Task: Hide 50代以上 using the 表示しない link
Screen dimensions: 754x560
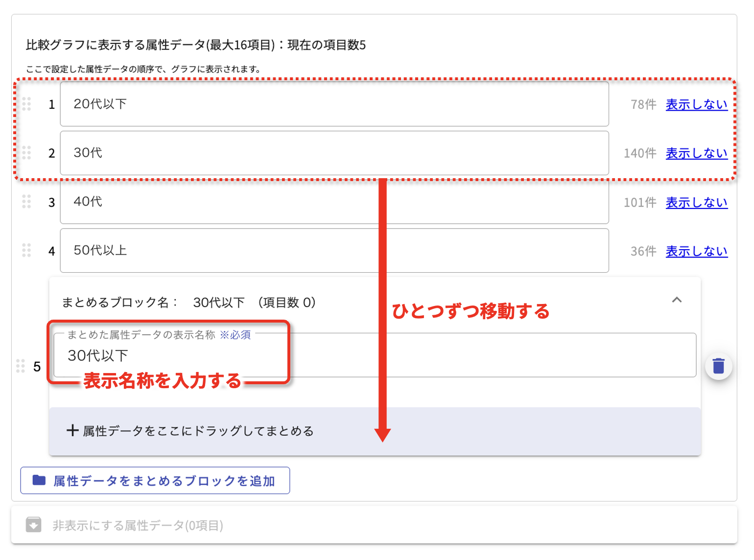Action: pos(696,251)
